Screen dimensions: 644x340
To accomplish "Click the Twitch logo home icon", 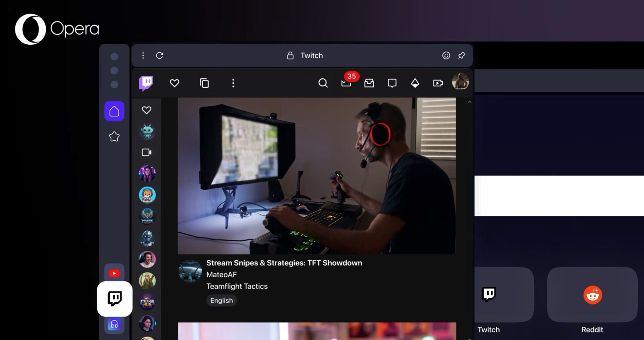I will (146, 83).
